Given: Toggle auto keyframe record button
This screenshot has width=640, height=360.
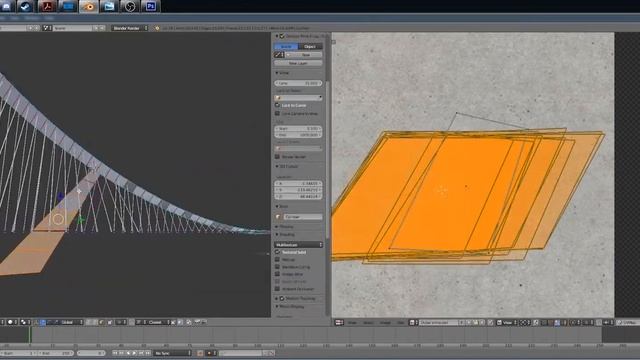Looking at the screenshot, I should coord(200,353).
